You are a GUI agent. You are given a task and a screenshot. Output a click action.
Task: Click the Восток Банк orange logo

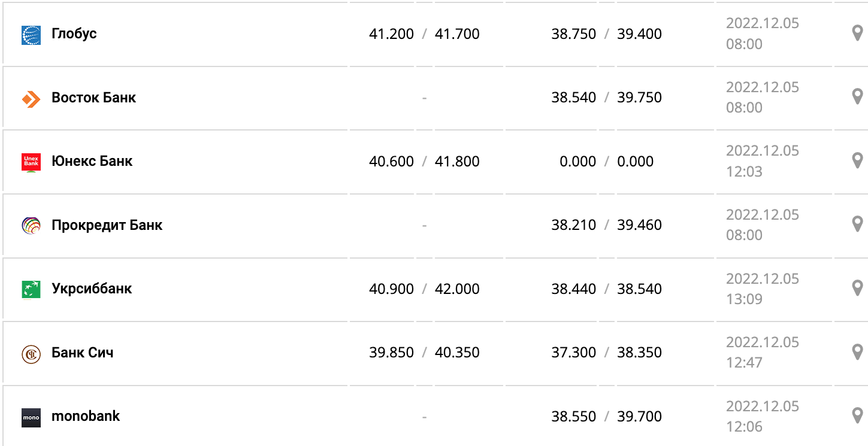(31, 99)
